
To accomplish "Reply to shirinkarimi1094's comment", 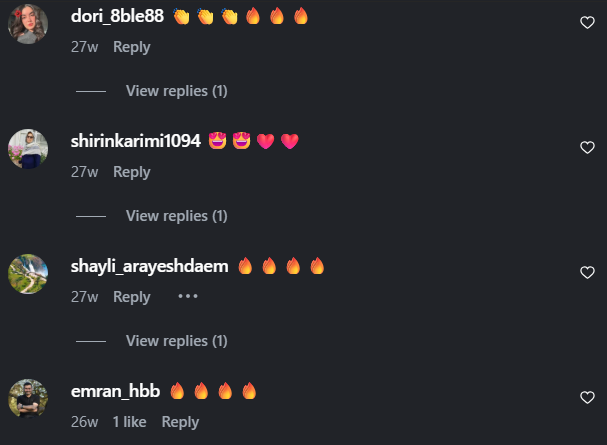I will click(x=132, y=172).
